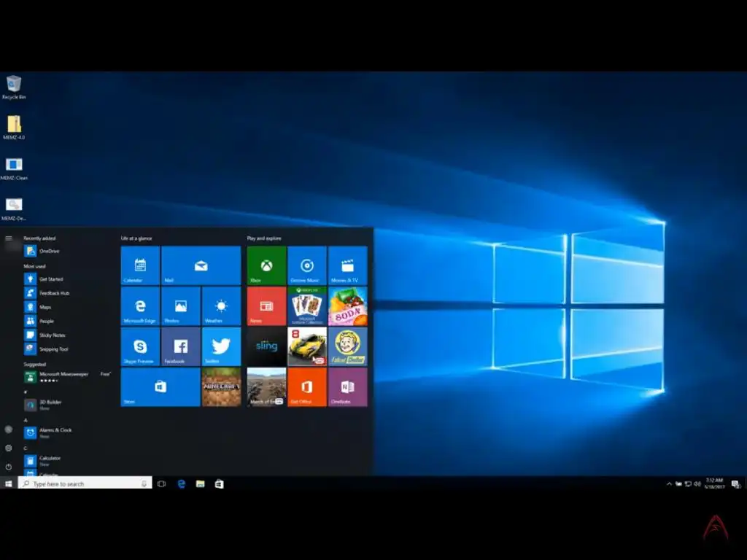Open Calculator from the app list
Viewport: 747px width, 560px height.
(x=66, y=461)
